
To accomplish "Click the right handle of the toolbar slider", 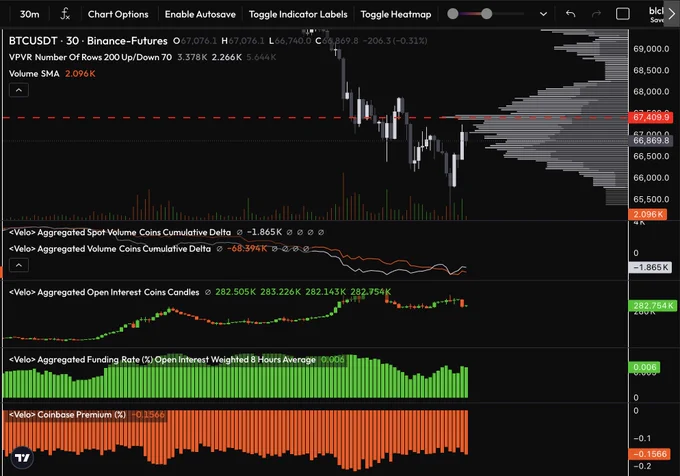I will [x=487, y=14].
